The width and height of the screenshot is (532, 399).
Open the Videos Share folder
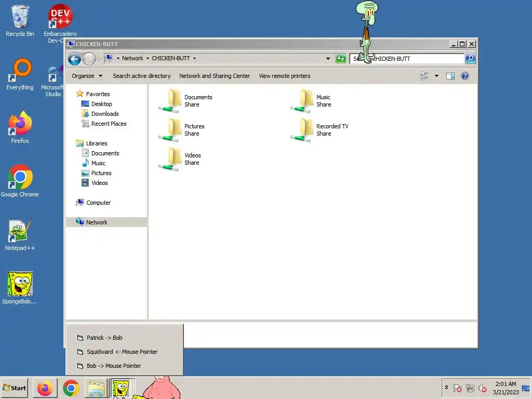point(180,159)
